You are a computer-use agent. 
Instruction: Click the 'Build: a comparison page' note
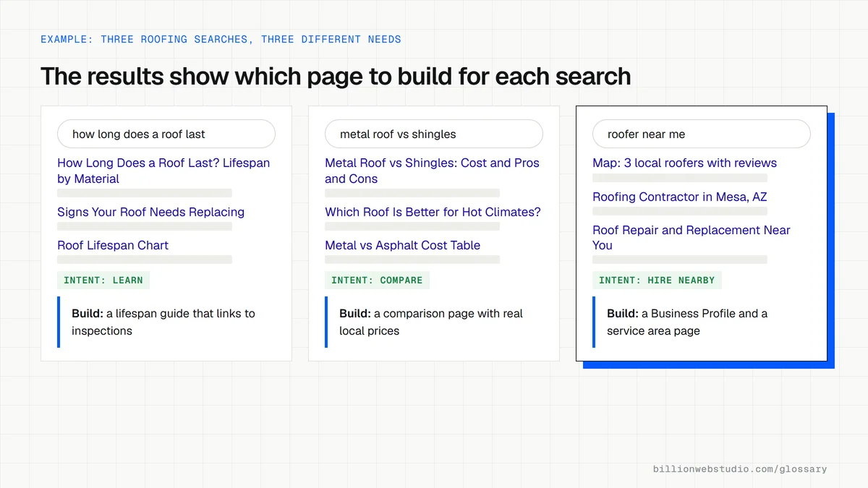coord(434,322)
